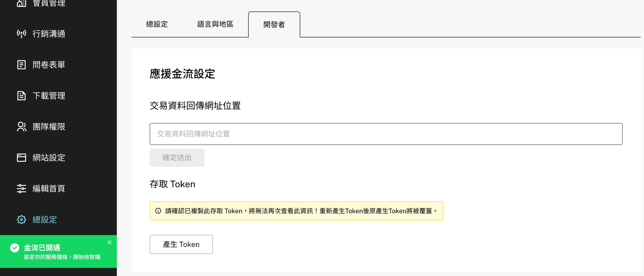Click the 問卷表單 form icon

click(22, 65)
